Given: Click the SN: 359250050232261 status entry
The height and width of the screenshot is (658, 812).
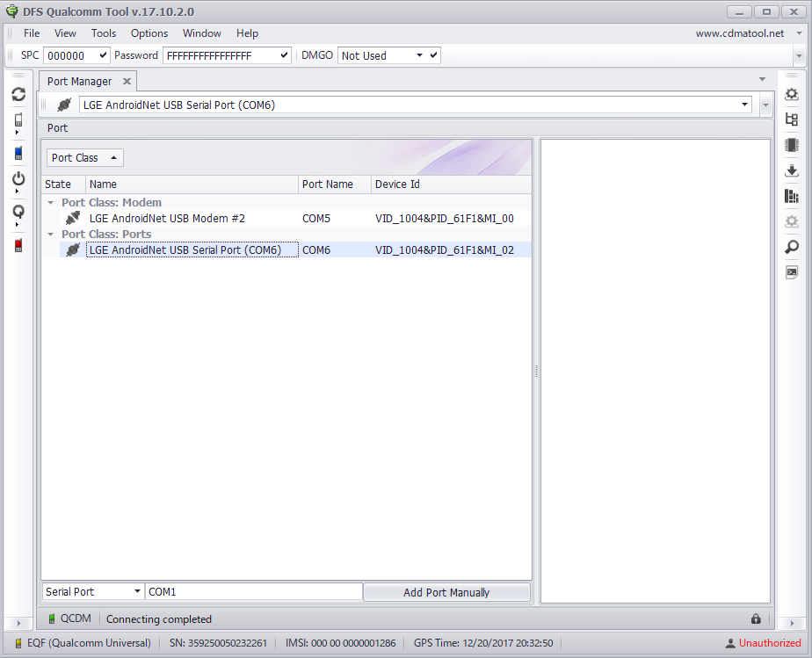Looking at the screenshot, I should (218, 643).
